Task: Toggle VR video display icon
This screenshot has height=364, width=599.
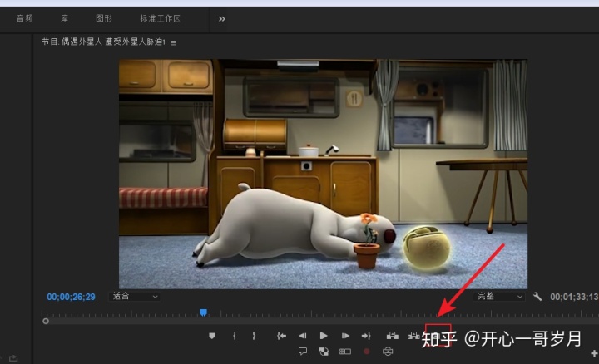Action: pos(388,351)
